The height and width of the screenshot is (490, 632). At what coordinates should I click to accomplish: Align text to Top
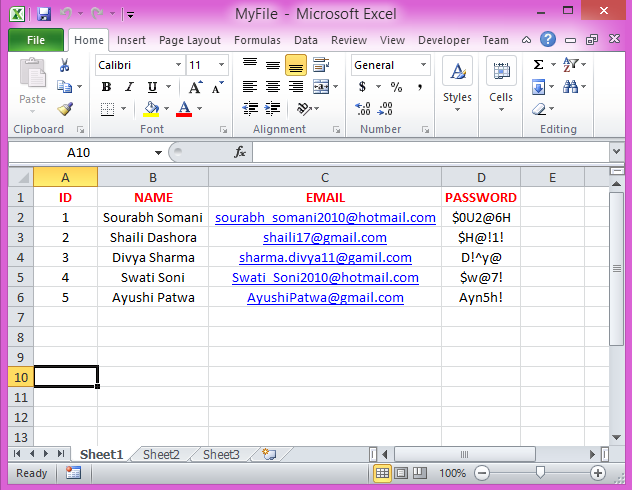coord(250,64)
